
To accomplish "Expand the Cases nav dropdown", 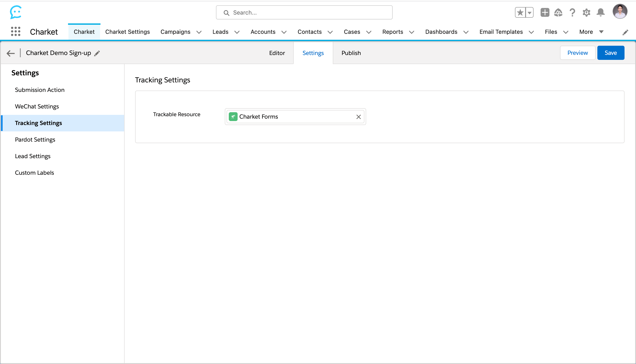I will tap(369, 32).
